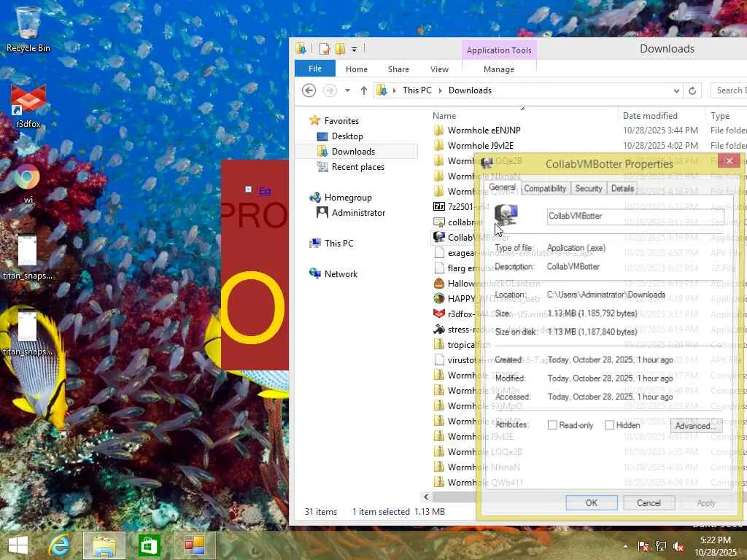
Task: Click the muted volume tray icon
Action: (x=678, y=546)
